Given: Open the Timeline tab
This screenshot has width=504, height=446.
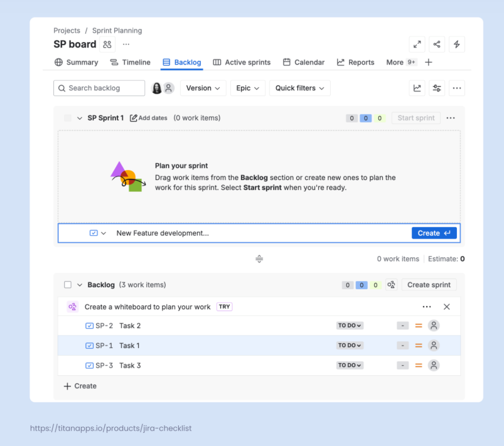Looking at the screenshot, I should pos(131,62).
